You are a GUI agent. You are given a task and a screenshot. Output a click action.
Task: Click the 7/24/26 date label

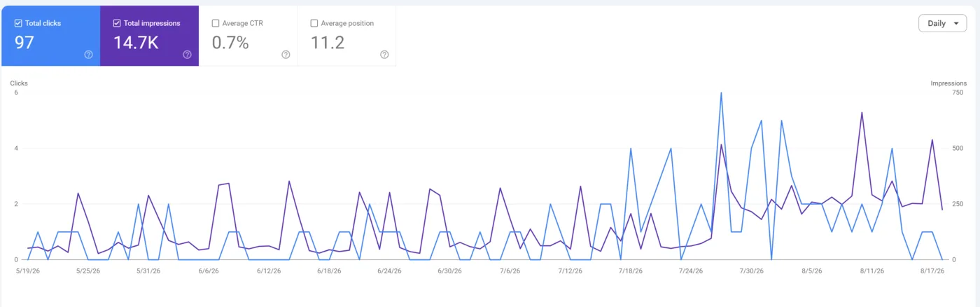691,271
